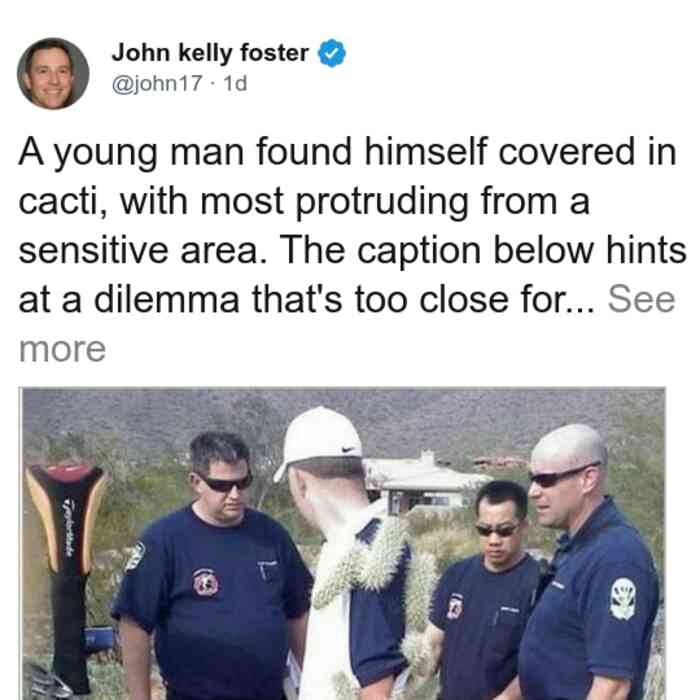
Task: Open the attached photo of firefighters
Action: pos(344,543)
